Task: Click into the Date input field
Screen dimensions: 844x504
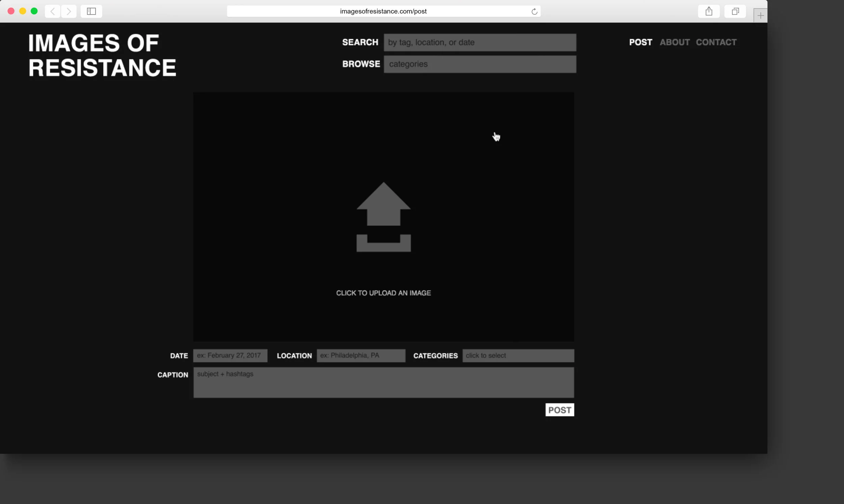Action: (x=230, y=355)
